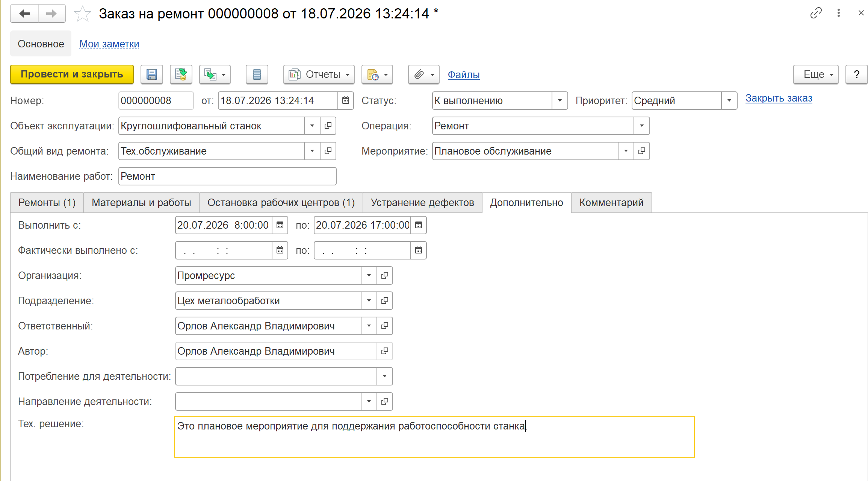Screen dimensions: 868x481
Task: Expand the Приоритет dropdown
Action: tap(729, 101)
